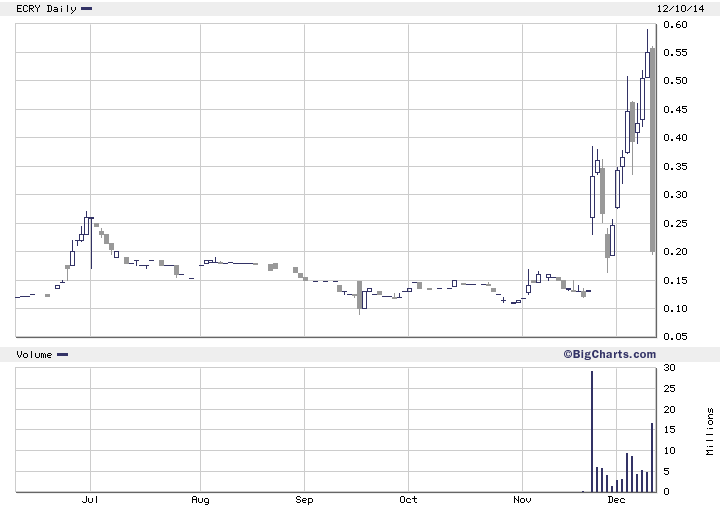Viewport: 720px width, 510px height.
Task: Click the 0.60 price axis label
Action: [675, 25]
